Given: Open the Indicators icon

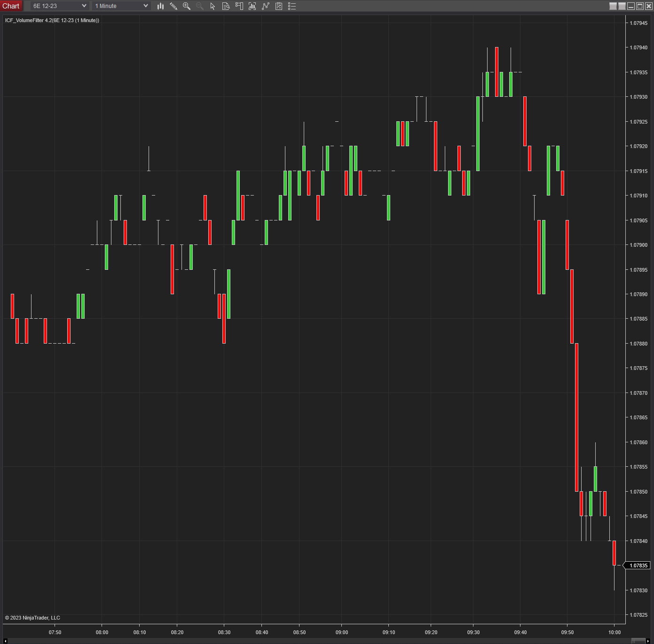Looking at the screenshot, I should [266, 6].
